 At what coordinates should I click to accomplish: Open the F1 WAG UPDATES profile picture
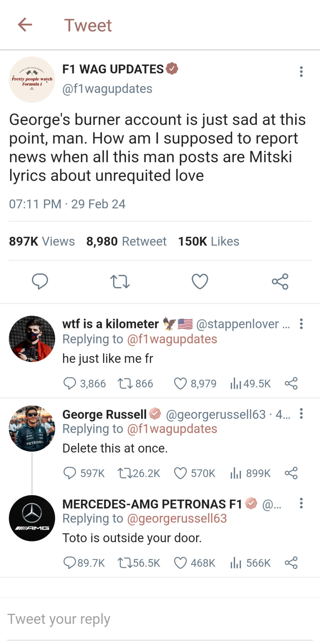[x=32, y=79]
